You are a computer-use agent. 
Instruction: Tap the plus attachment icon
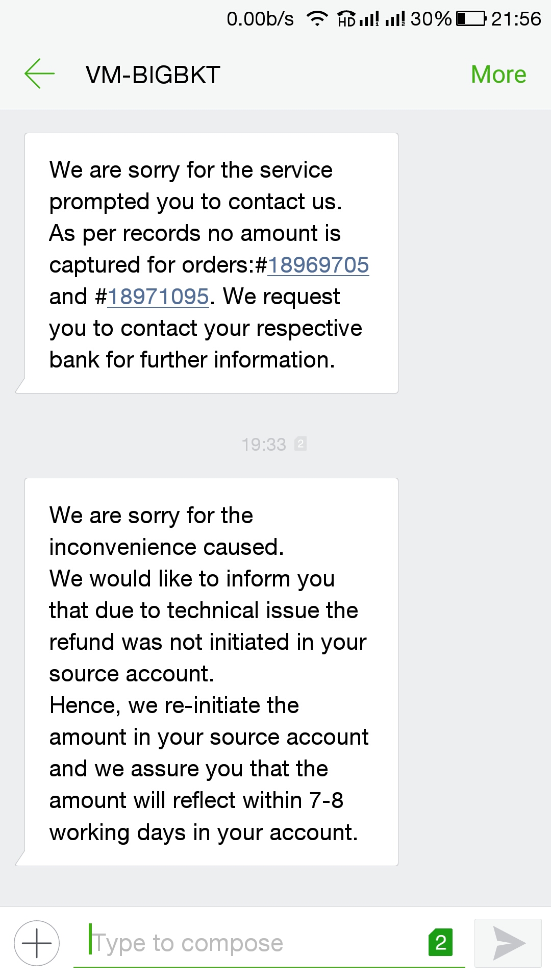pos(37,943)
